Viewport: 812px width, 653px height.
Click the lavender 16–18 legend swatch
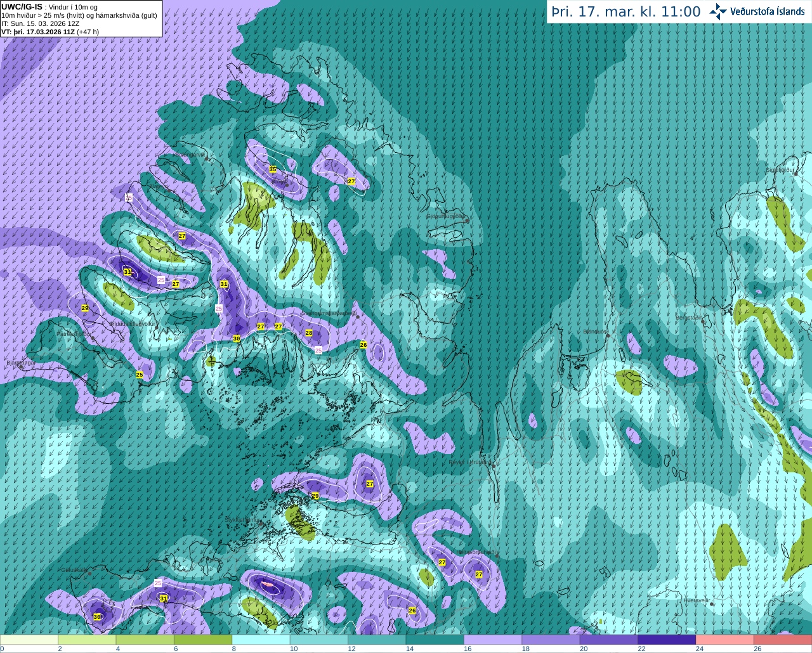click(493, 640)
